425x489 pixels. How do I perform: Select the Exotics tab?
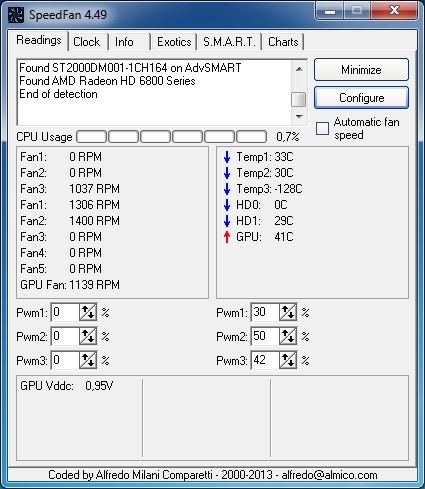coord(174,42)
